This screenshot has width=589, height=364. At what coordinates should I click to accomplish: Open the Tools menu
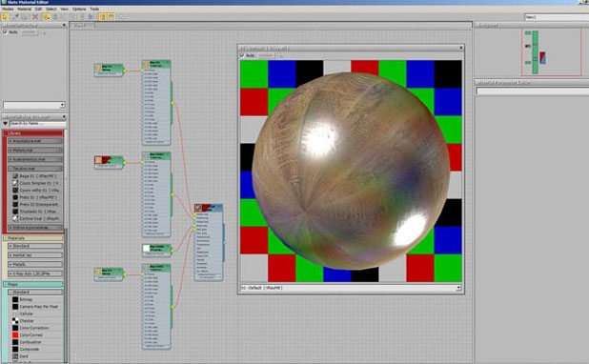pos(94,9)
